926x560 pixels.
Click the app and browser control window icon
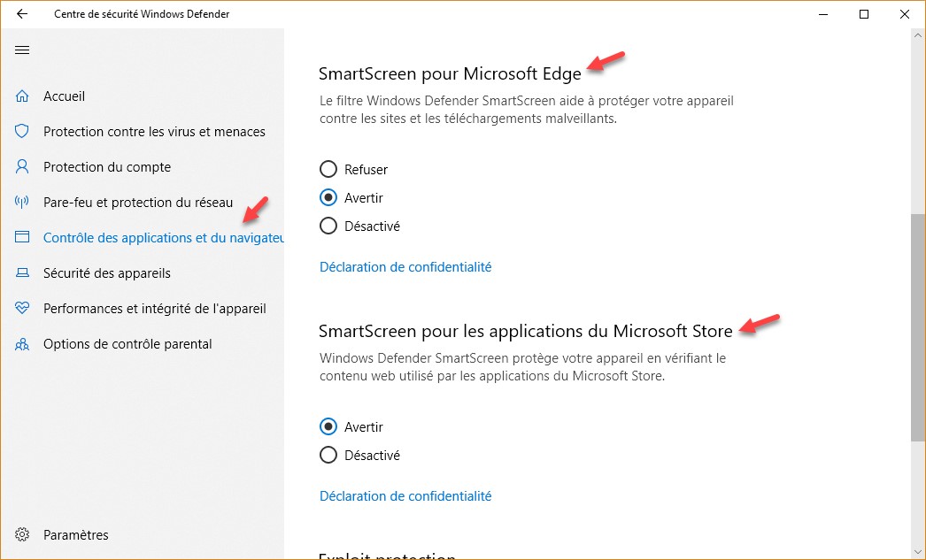point(22,238)
